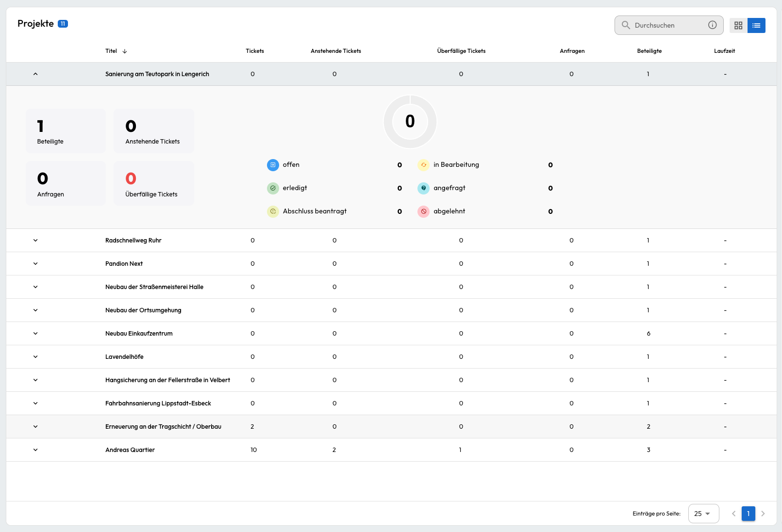Switch to list view

pyautogui.click(x=756, y=25)
